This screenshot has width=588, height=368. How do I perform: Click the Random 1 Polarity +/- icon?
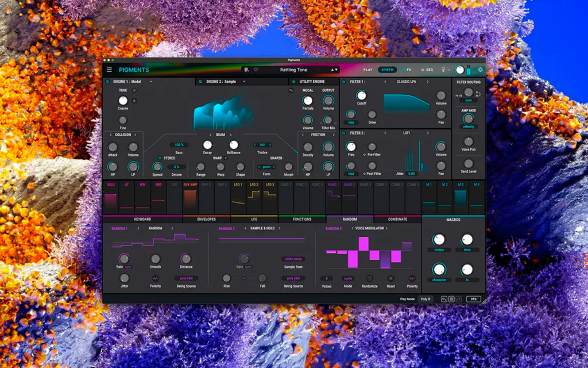point(155,279)
